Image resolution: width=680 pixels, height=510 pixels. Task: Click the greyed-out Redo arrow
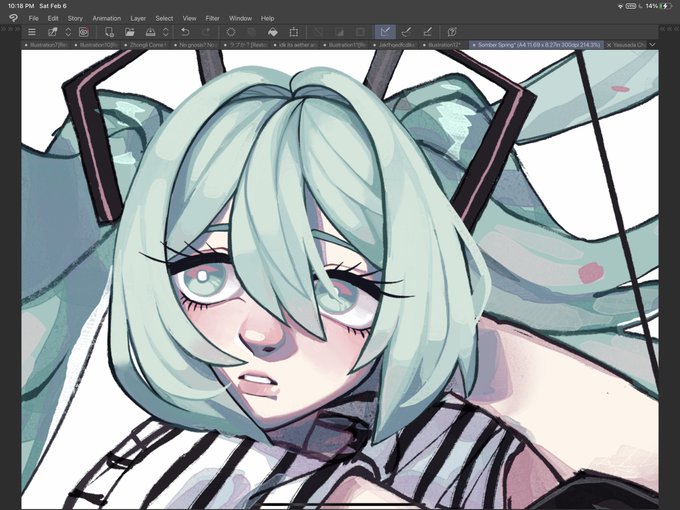[x=206, y=32]
